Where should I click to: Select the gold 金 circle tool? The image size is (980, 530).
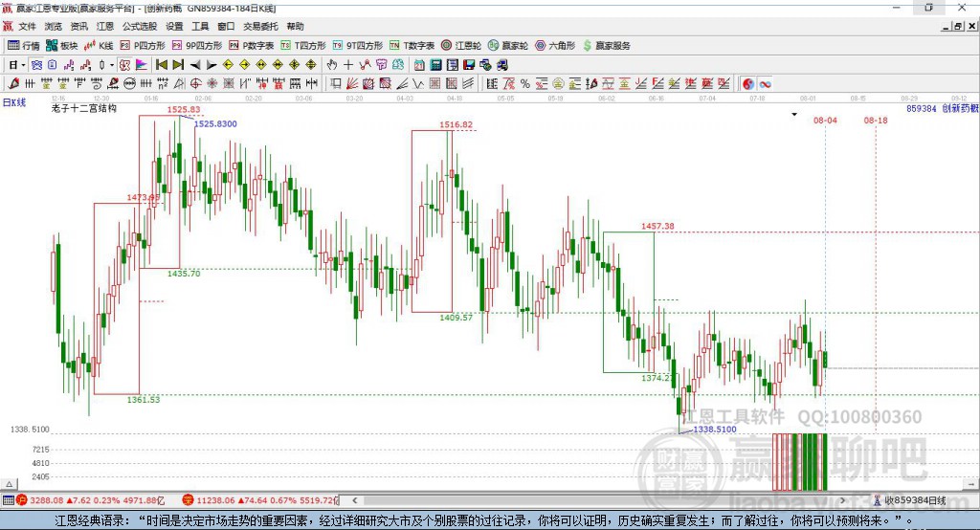coord(558,84)
